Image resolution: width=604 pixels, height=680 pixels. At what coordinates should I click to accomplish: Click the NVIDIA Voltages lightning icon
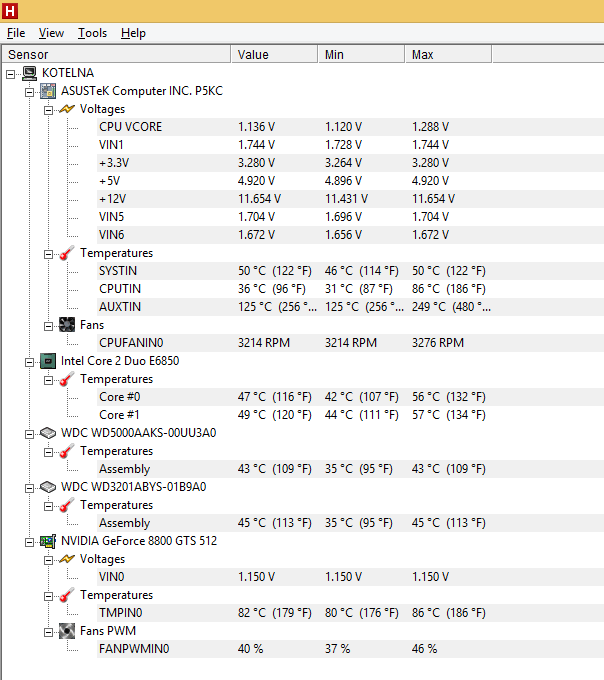(x=67, y=559)
